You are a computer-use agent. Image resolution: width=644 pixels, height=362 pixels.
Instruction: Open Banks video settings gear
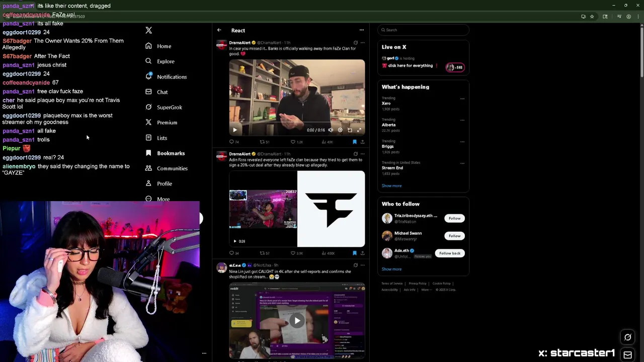click(x=340, y=130)
